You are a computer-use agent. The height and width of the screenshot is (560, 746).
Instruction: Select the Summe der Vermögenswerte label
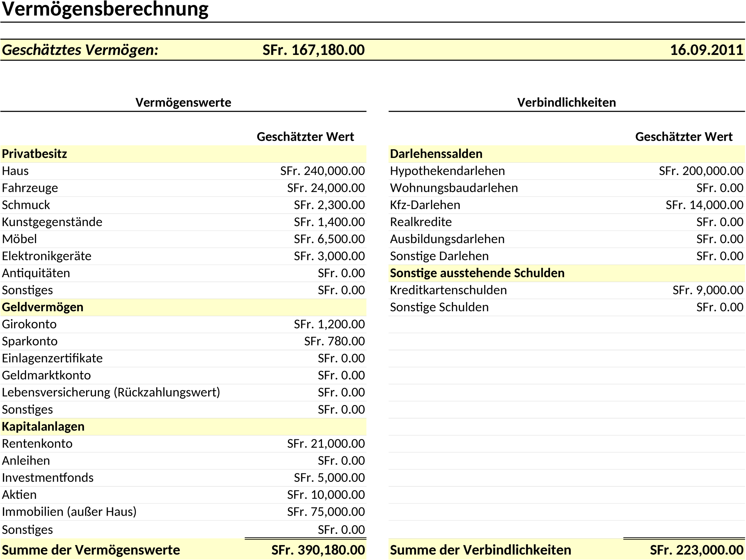pyautogui.click(x=91, y=550)
